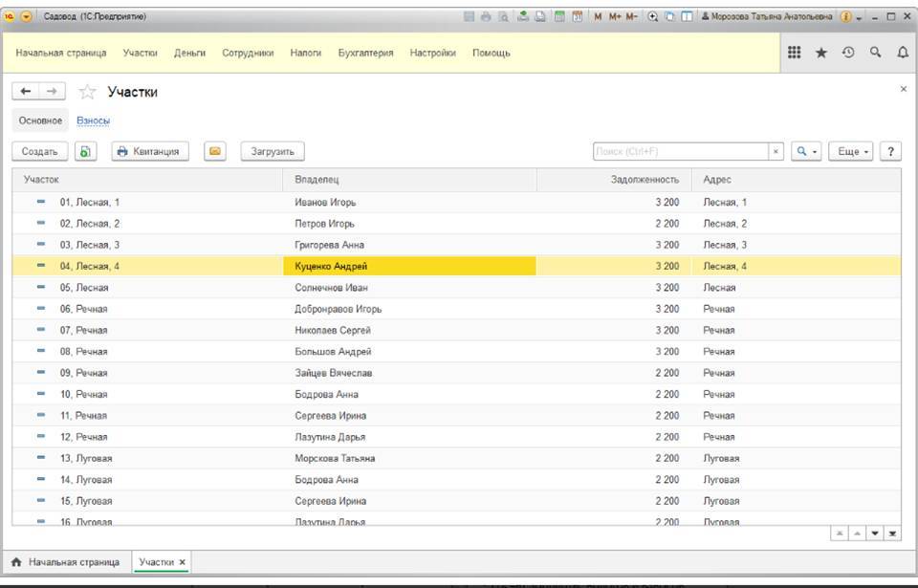
Task: Focus the Поиск (Ctrl+F) search field
Action: pos(680,151)
